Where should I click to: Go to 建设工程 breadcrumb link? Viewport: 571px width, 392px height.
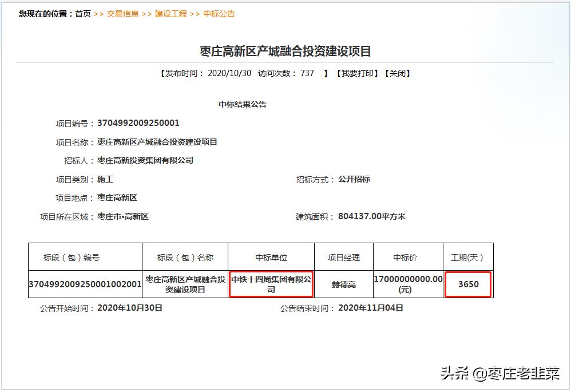170,14
